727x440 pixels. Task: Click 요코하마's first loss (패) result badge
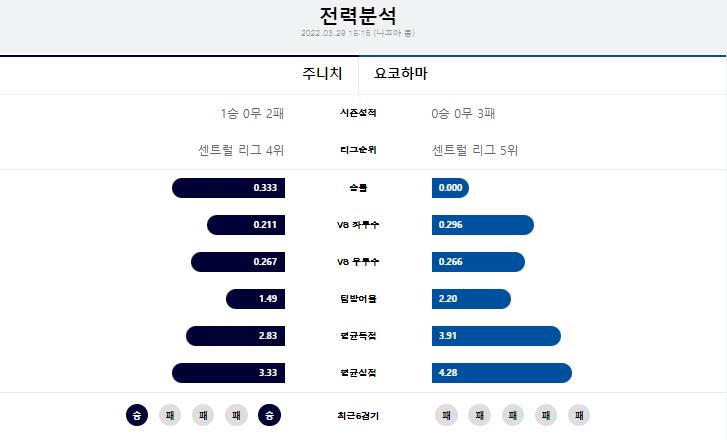(446, 415)
